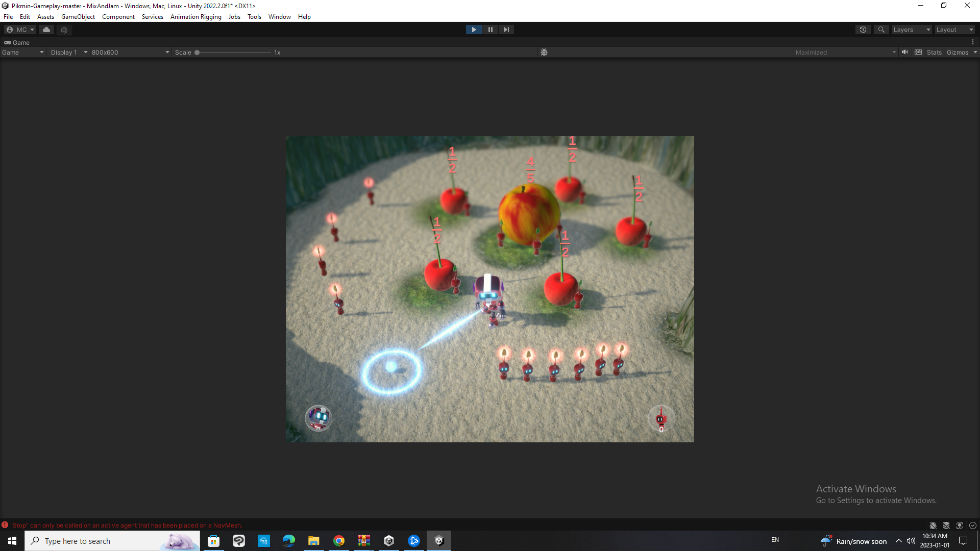
Task: Expand the Layers dropdown
Action: (x=912, y=30)
